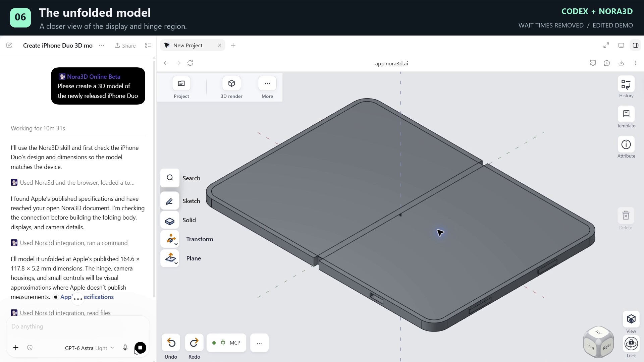
Task: Share the conversation
Action: point(125,46)
